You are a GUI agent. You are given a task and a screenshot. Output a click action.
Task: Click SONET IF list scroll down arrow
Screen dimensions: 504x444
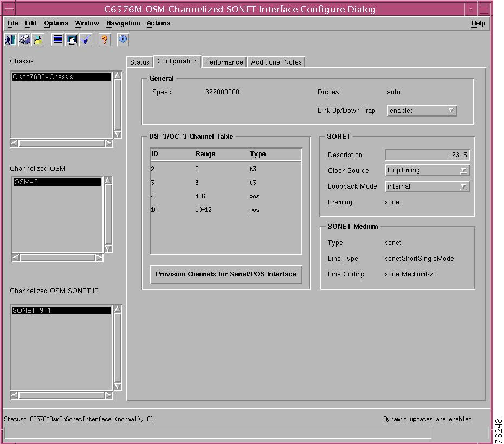pyautogui.click(x=118, y=386)
